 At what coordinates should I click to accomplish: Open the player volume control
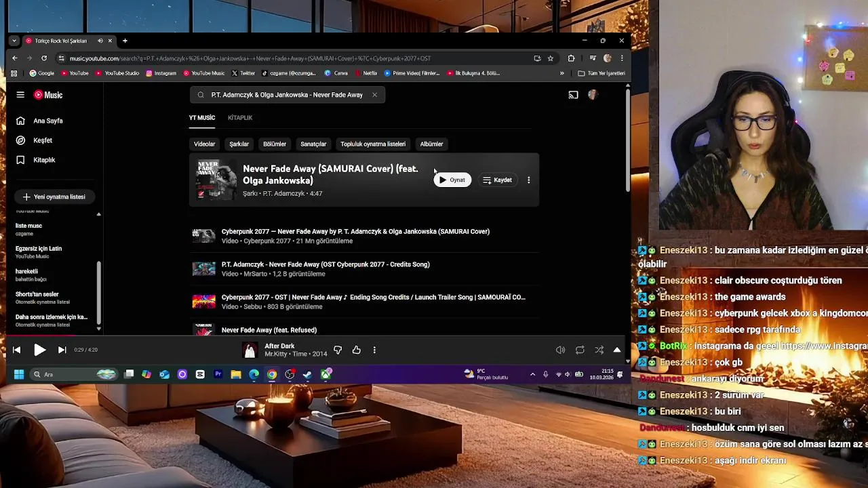560,350
